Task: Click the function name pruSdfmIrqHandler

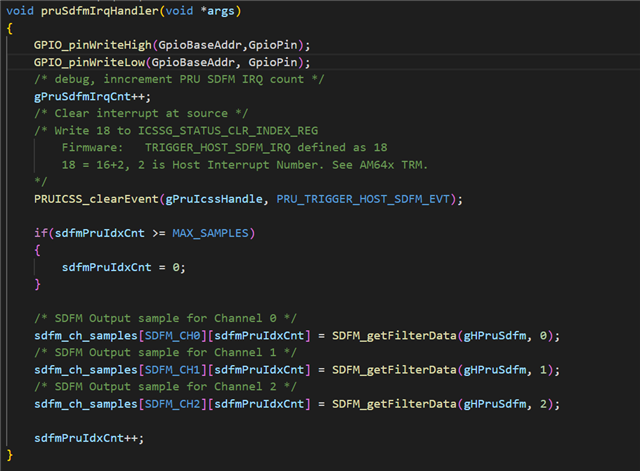Action: coord(100,11)
